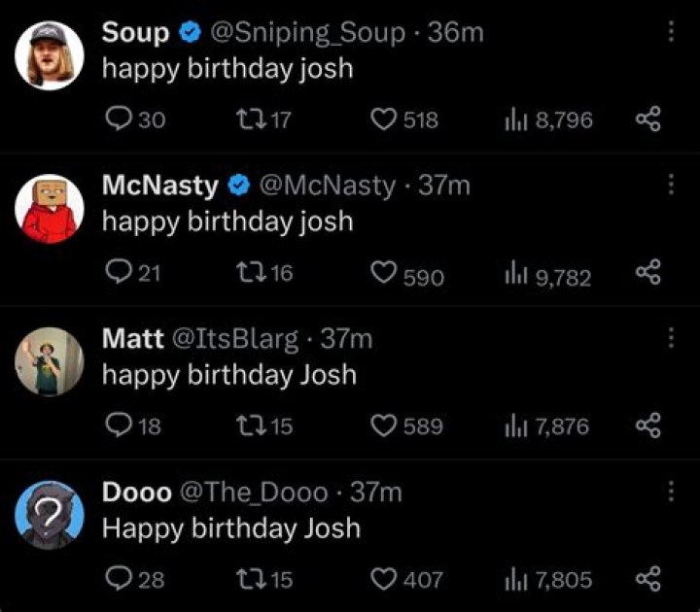Click Matt's profile avatar
The image size is (700, 612).
tap(51, 361)
